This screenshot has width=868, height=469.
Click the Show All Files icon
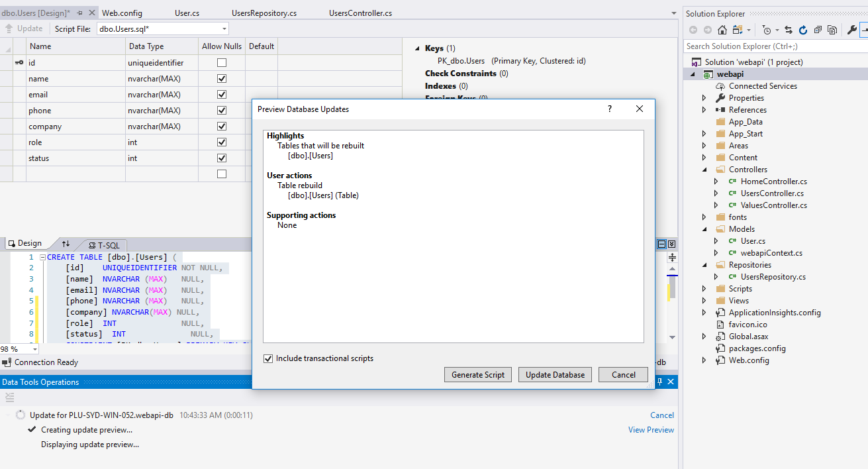[832, 30]
